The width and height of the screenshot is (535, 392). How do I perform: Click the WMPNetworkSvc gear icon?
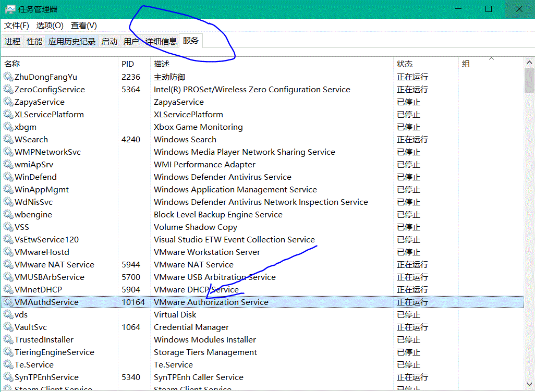(x=8, y=152)
